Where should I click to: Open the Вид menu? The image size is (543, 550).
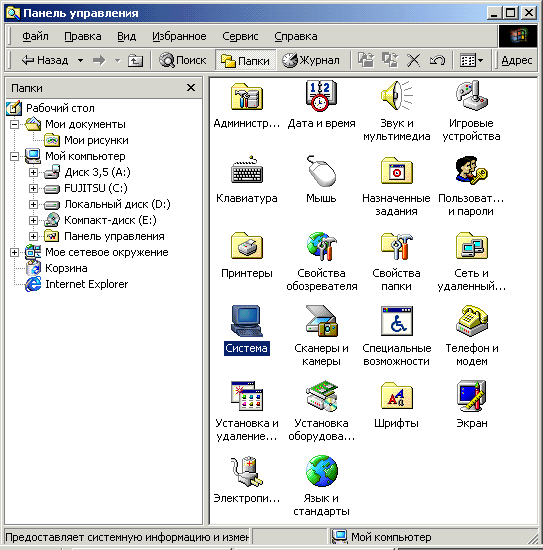(126, 36)
